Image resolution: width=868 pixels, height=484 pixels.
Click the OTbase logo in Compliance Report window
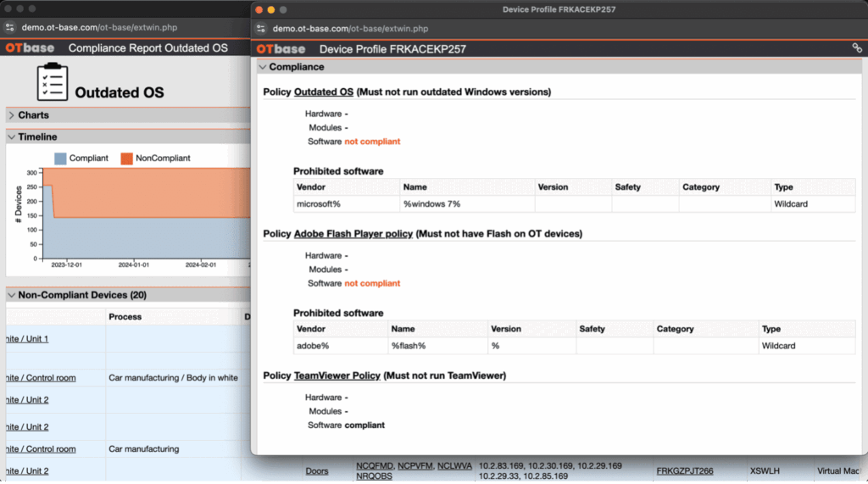(x=30, y=47)
